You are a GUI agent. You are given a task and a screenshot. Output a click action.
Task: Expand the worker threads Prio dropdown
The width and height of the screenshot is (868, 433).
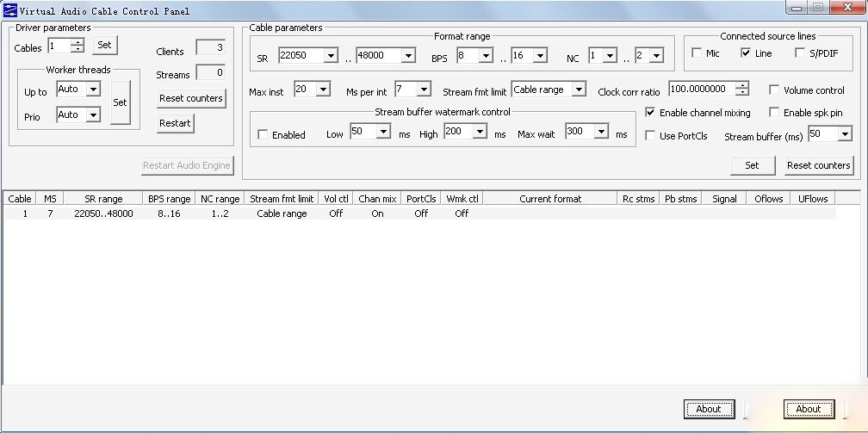point(92,114)
